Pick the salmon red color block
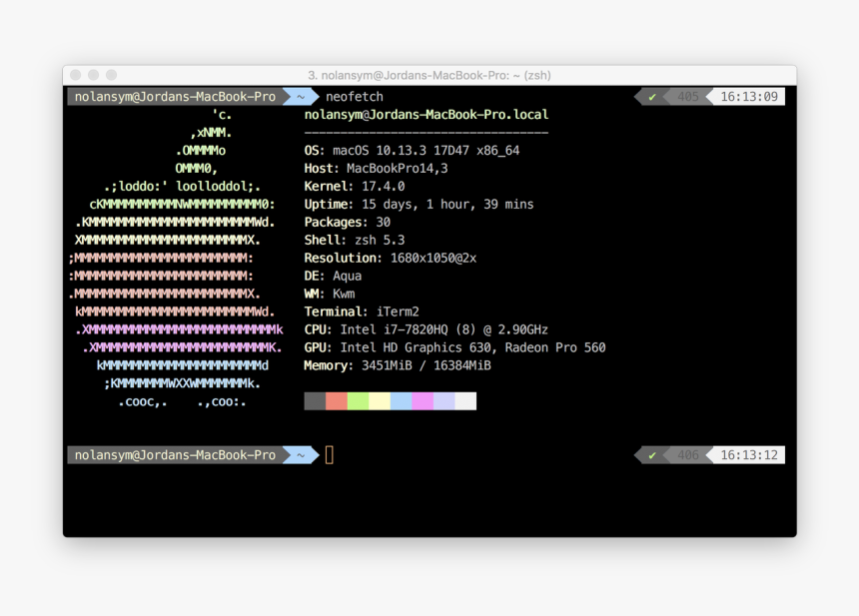The width and height of the screenshot is (859, 616). [x=337, y=401]
